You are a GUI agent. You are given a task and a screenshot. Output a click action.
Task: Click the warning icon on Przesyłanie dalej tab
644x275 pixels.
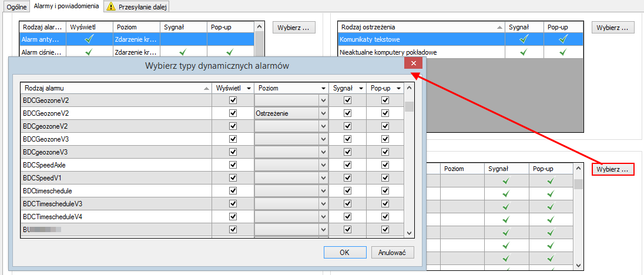[x=110, y=6]
